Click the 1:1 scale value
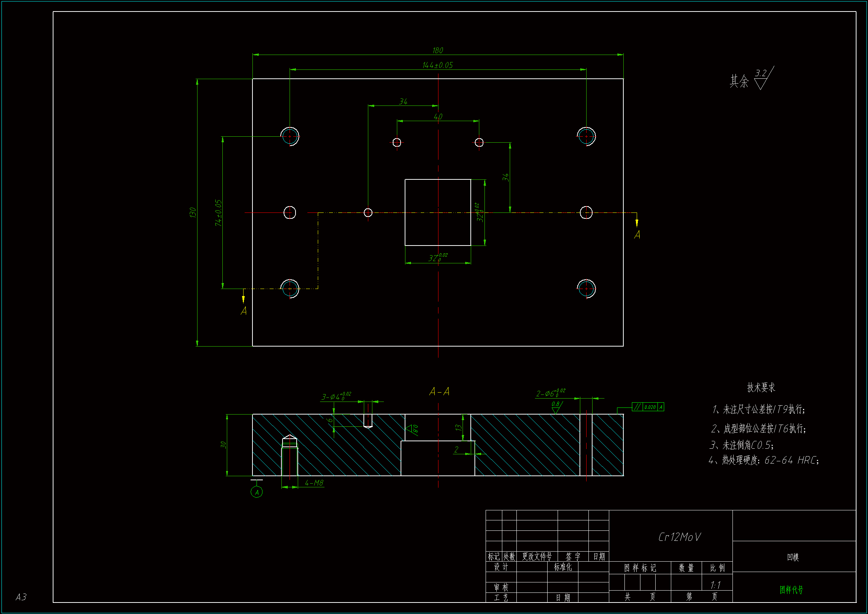This screenshot has width=868, height=614. click(x=715, y=585)
